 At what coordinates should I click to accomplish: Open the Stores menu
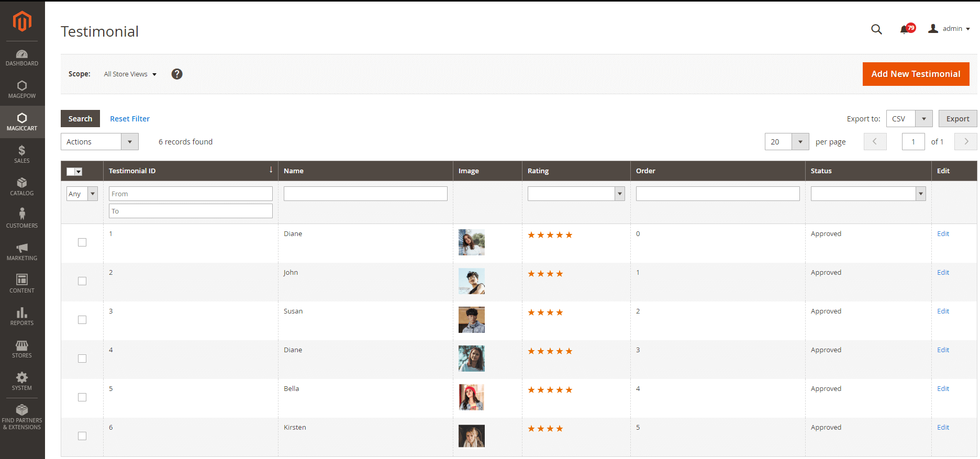tap(22, 349)
